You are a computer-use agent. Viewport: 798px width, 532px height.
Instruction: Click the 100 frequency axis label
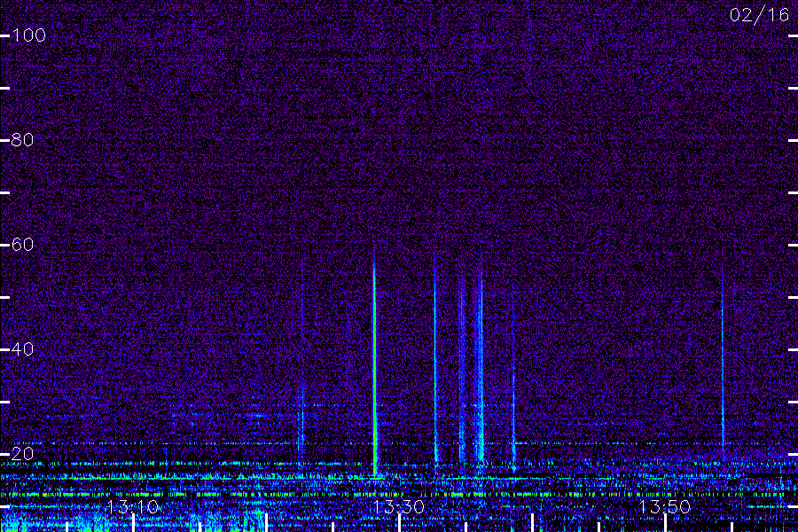[x=28, y=35]
